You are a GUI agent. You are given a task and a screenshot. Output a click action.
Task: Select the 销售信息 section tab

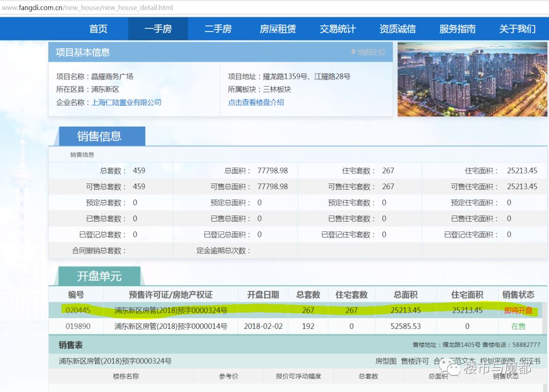(100, 136)
